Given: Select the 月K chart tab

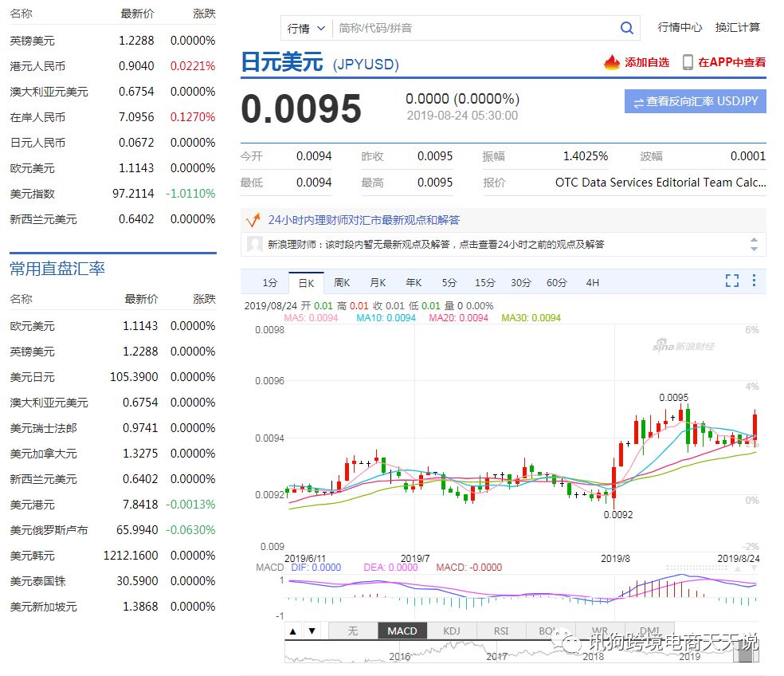Looking at the screenshot, I should (x=378, y=283).
